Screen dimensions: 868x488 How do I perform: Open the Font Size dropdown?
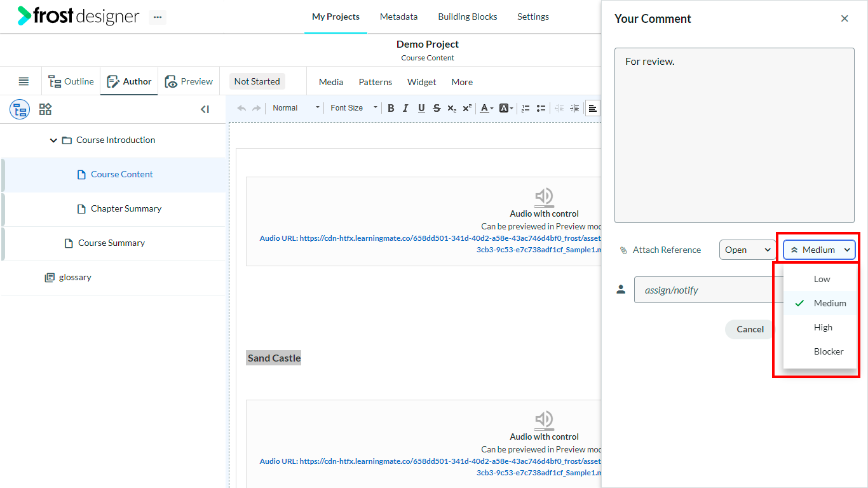(354, 108)
